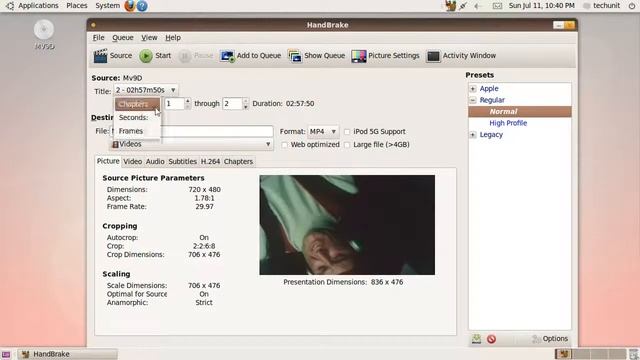This screenshot has width=640, height=360.
Task: Click the power shutdown icon in top panel
Action: coord(632,6)
